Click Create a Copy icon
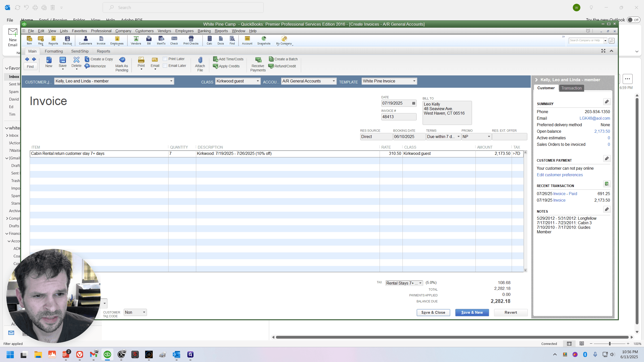 point(99,59)
